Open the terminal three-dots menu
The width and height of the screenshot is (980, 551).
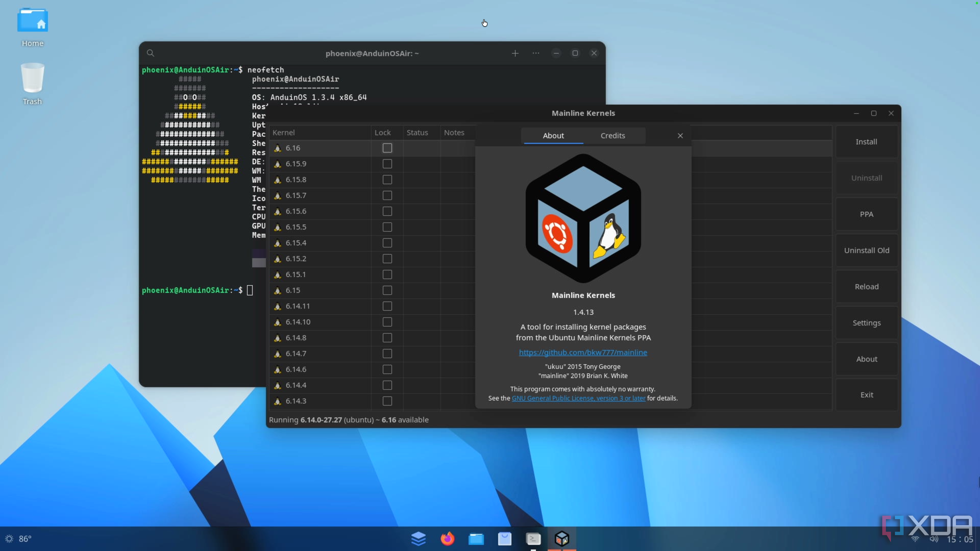pyautogui.click(x=536, y=53)
